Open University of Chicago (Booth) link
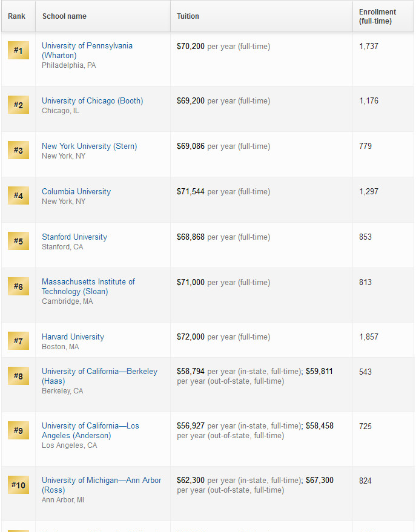This screenshot has width=416, height=532. tap(92, 101)
